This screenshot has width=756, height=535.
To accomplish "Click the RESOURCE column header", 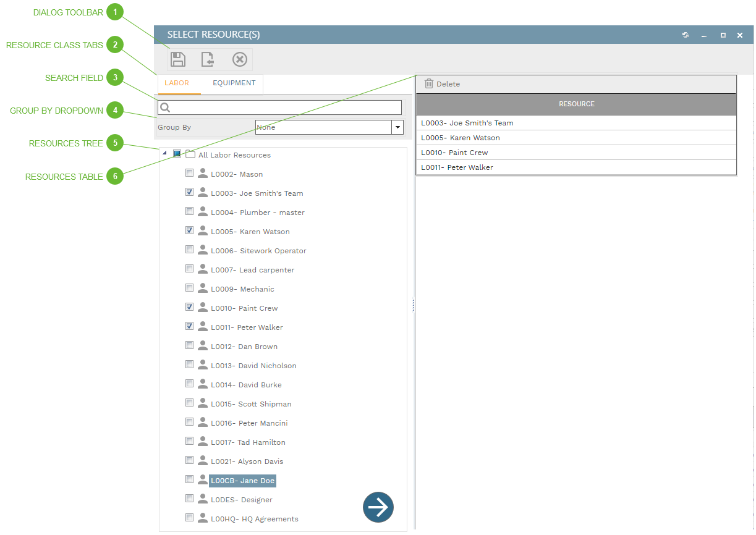I will coord(576,104).
